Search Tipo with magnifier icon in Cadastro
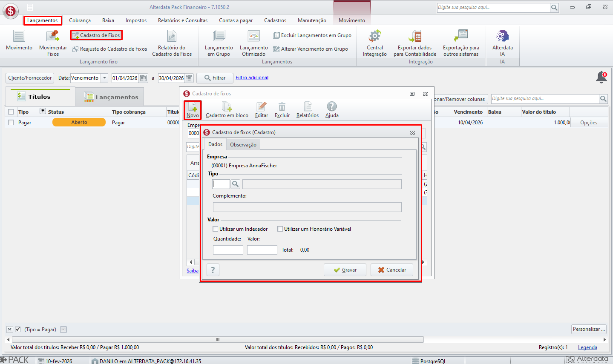 [x=235, y=184]
